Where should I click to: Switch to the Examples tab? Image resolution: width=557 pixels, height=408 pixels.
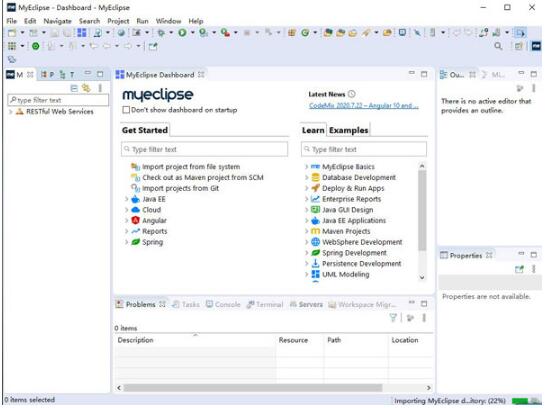348,130
